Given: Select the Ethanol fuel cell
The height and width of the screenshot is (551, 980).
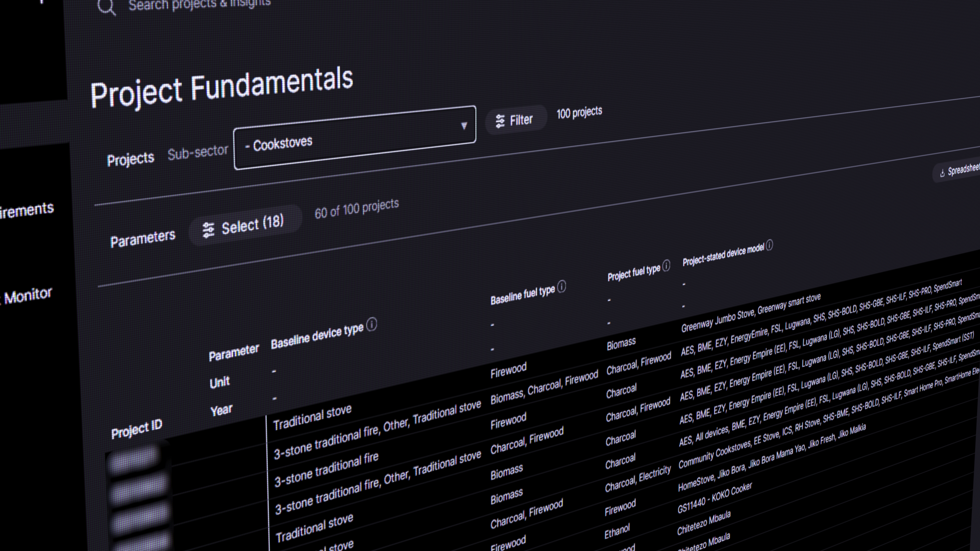Looking at the screenshot, I should pos(617,531).
